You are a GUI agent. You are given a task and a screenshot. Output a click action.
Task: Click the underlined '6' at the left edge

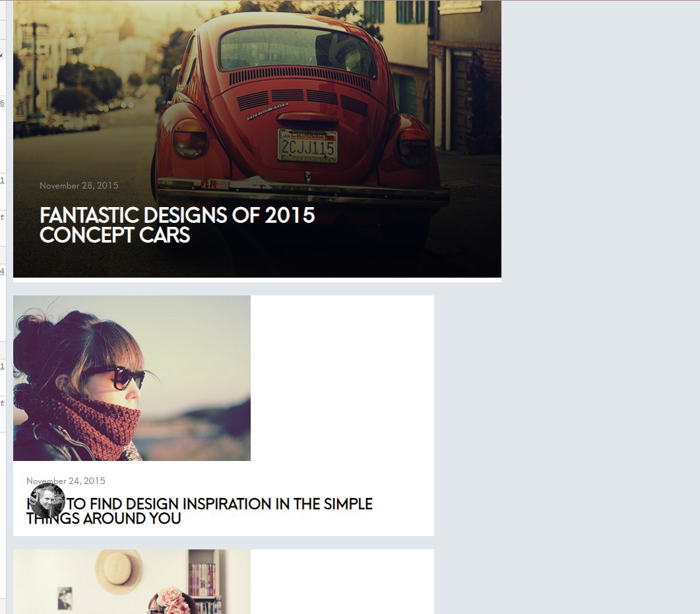(2, 103)
